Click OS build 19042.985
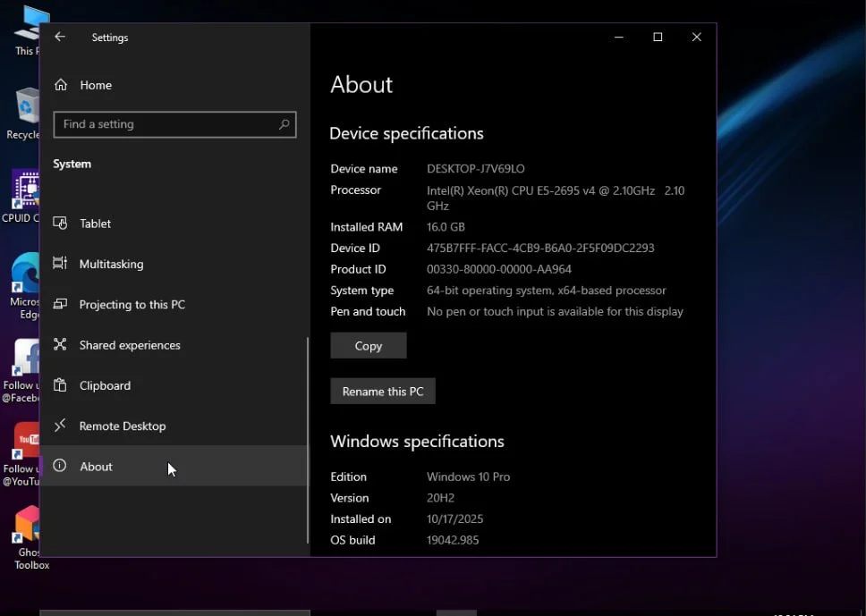The image size is (866, 616). click(x=453, y=540)
